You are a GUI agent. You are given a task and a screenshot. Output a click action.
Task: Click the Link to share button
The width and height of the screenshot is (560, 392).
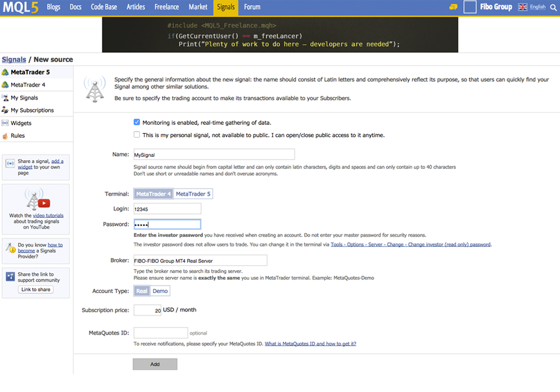(36, 290)
